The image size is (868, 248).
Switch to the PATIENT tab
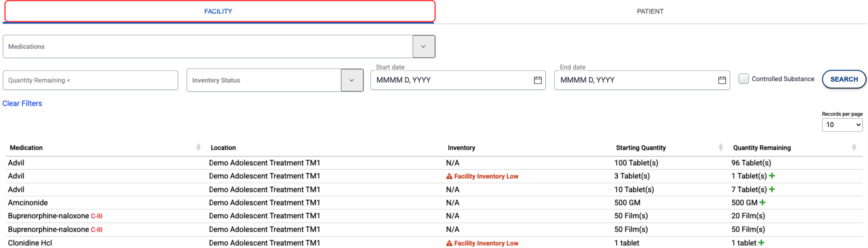(x=650, y=12)
